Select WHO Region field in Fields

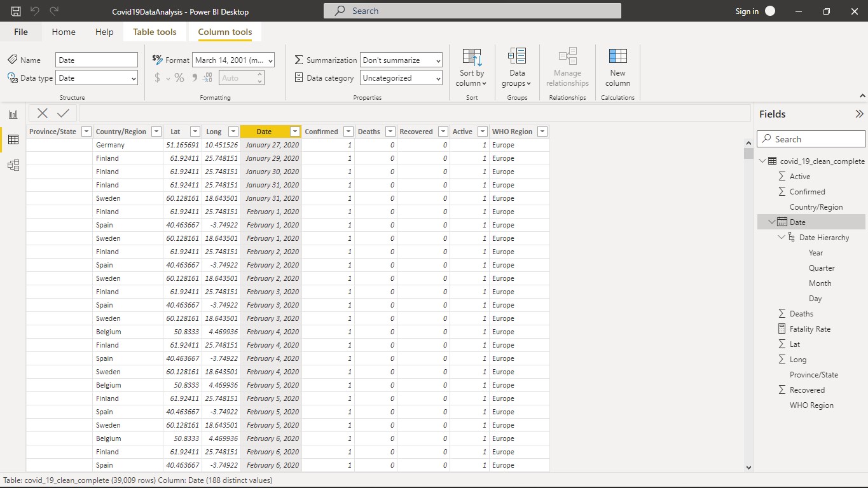811,405
